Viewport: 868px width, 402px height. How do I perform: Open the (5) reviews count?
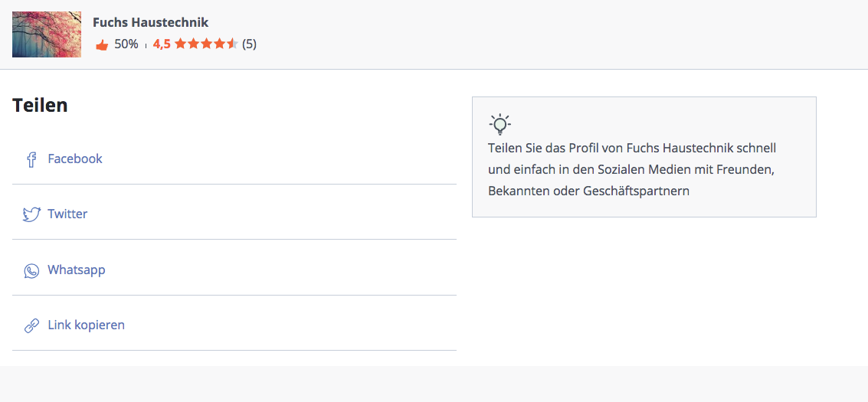[x=249, y=44]
